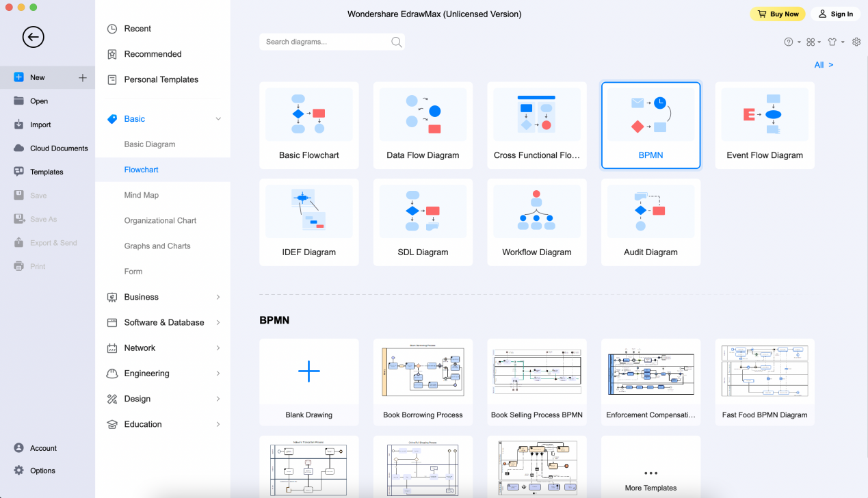Click the back arrow circle icon
Image resolution: width=868 pixels, height=498 pixels.
pos(34,37)
